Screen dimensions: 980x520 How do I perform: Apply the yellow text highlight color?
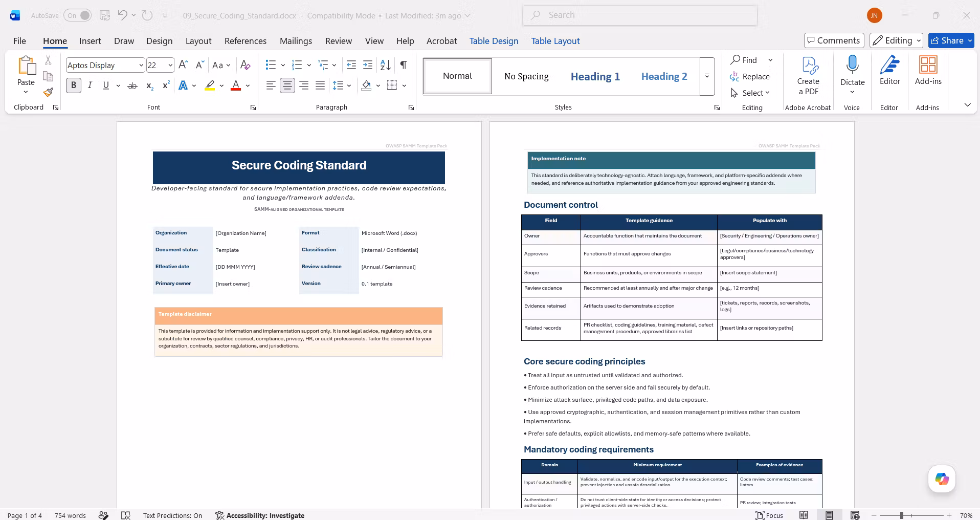coord(210,85)
